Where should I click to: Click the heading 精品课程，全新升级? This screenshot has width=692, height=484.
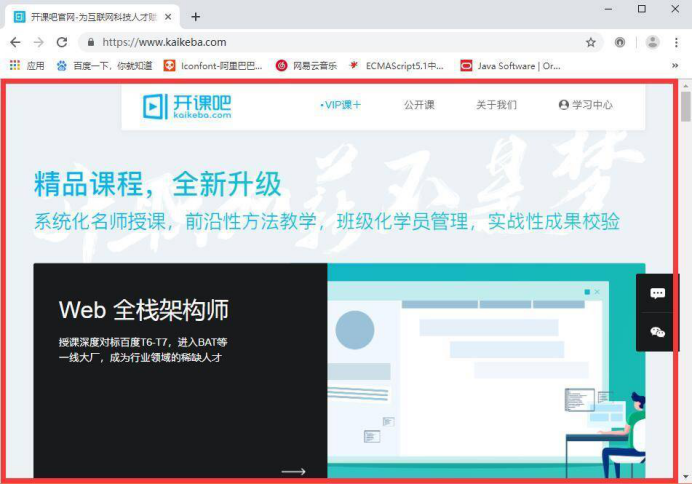[158, 184]
